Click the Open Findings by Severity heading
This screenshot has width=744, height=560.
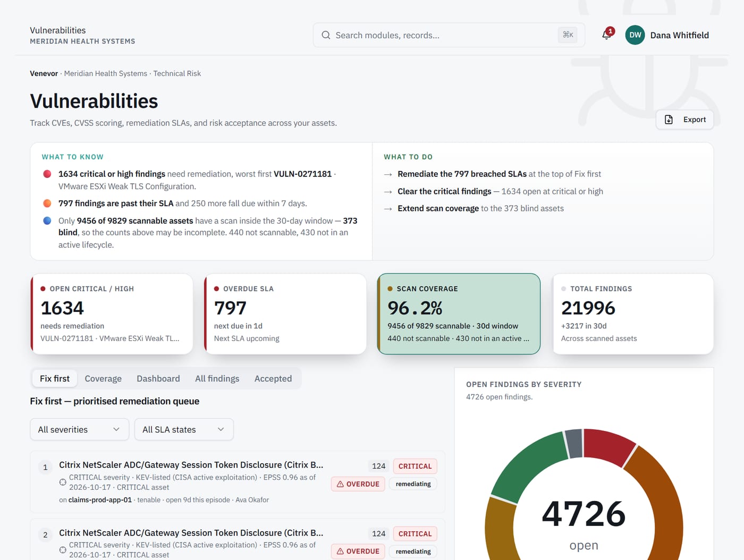coord(524,384)
